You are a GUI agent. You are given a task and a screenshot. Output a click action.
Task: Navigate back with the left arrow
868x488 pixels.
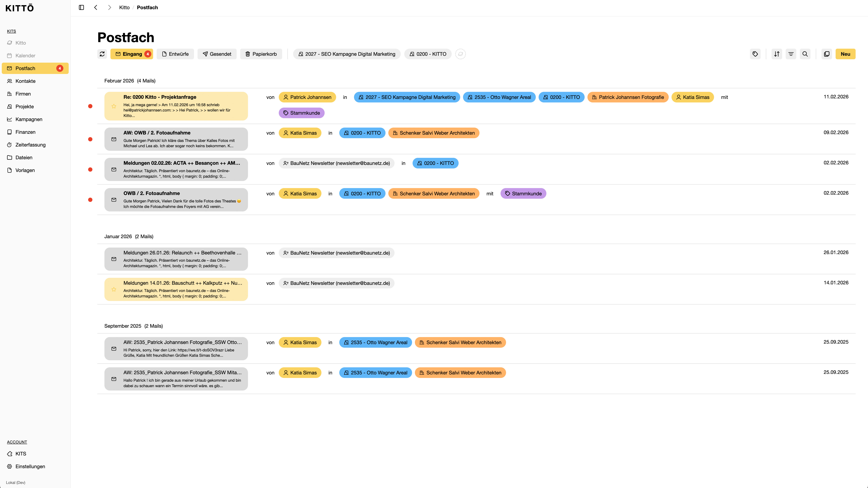96,7
